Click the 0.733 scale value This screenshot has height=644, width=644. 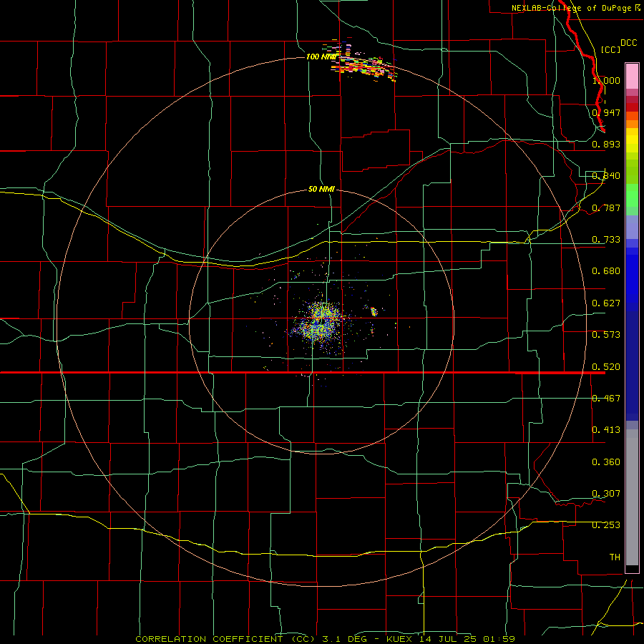click(x=606, y=240)
